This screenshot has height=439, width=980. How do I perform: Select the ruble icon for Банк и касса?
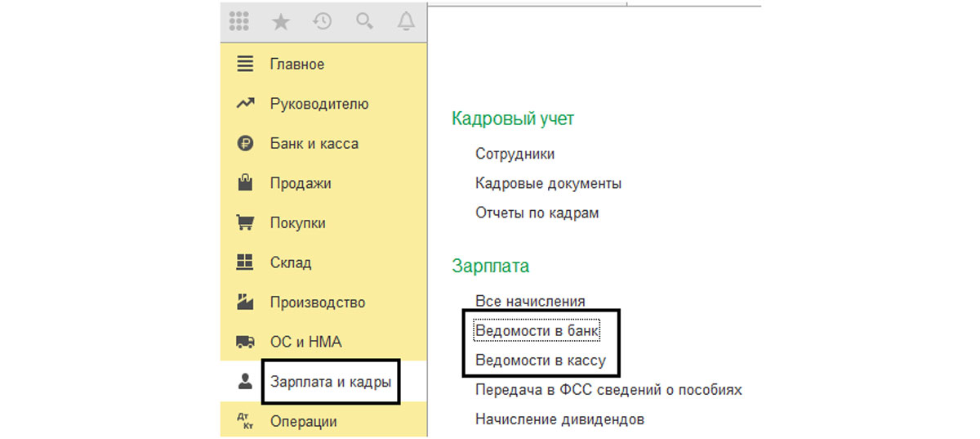coord(245,143)
